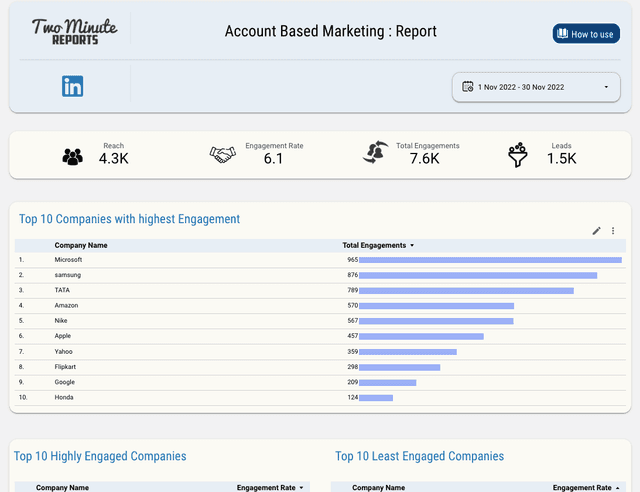Click the calendar icon in date picker

click(x=467, y=87)
